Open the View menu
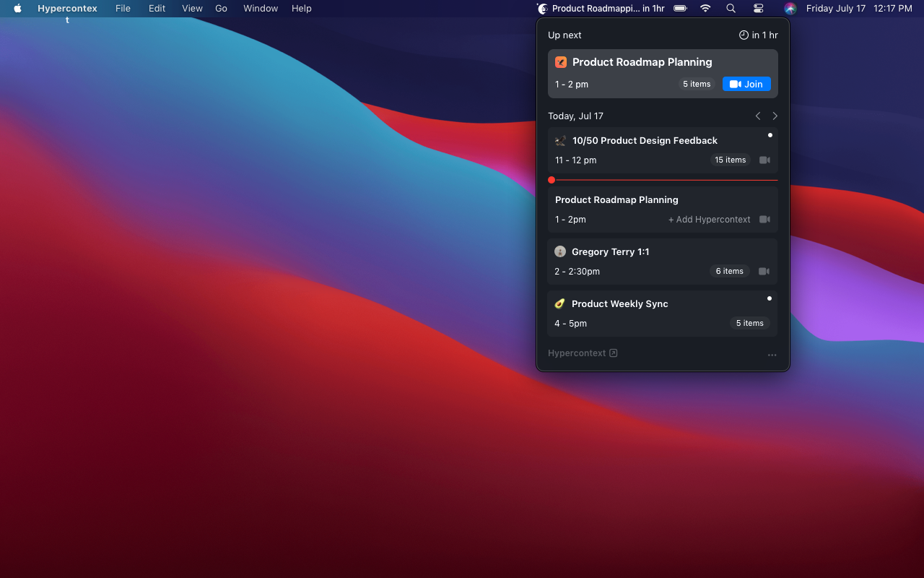This screenshot has height=578, width=924. click(192, 9)
